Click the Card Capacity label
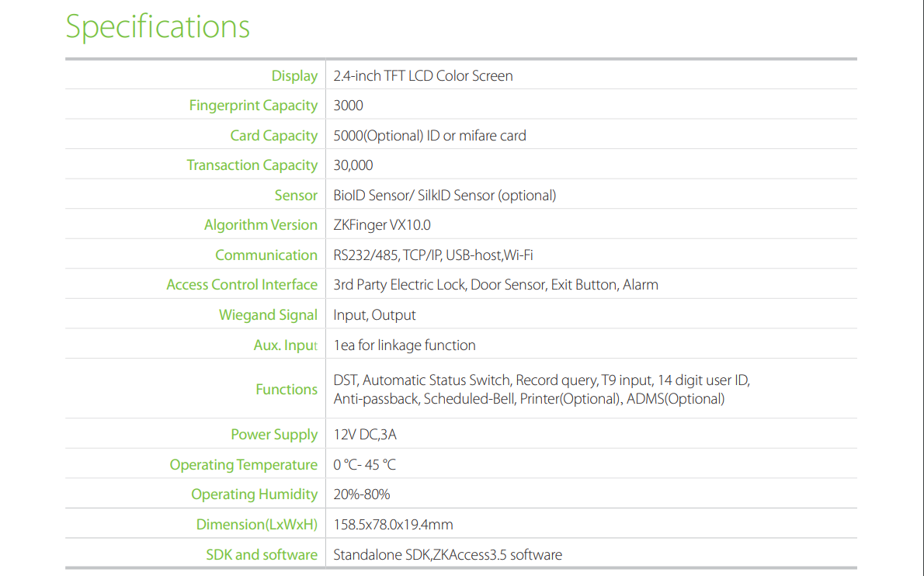This screenshot has width=924, height=576. click(273, 136)
